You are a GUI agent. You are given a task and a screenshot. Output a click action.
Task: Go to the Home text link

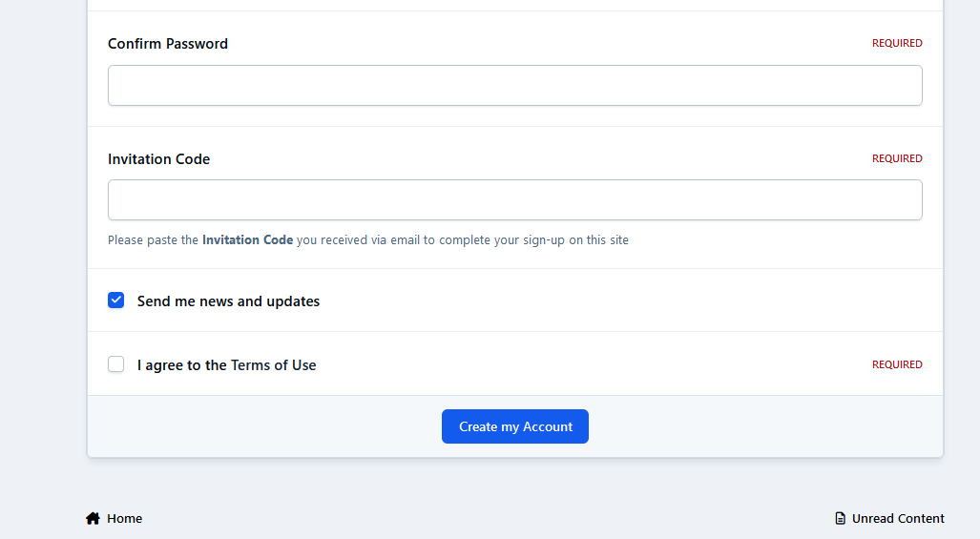(124, 519)
